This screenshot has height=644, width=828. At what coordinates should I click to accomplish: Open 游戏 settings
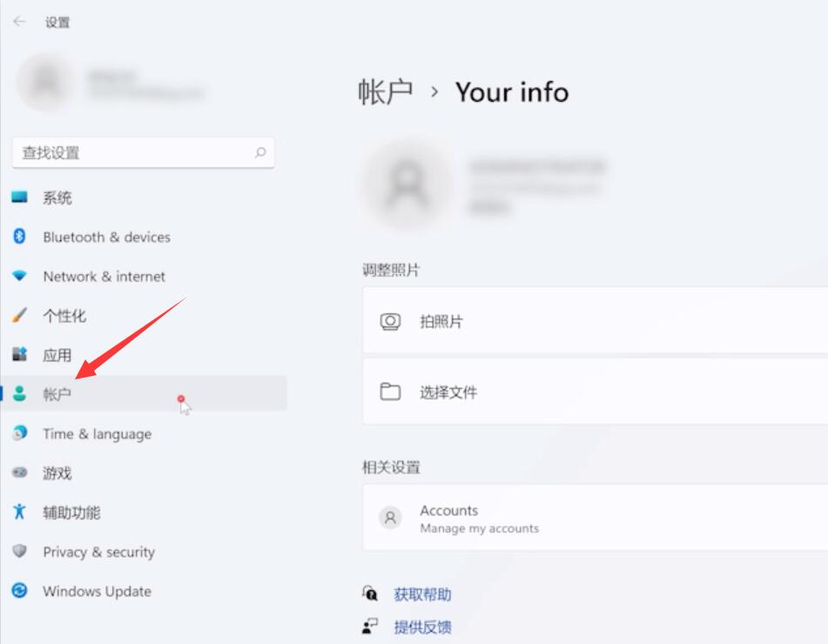(x=144, y=472)
